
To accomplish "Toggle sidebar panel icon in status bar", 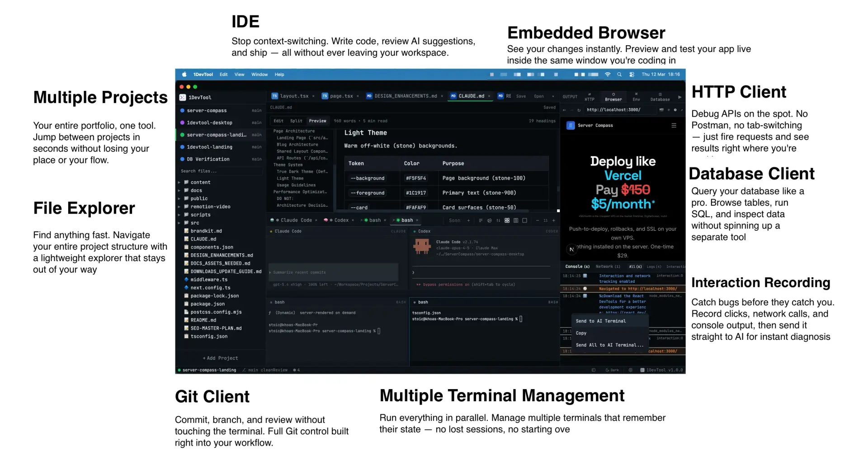I will [594, 370].
